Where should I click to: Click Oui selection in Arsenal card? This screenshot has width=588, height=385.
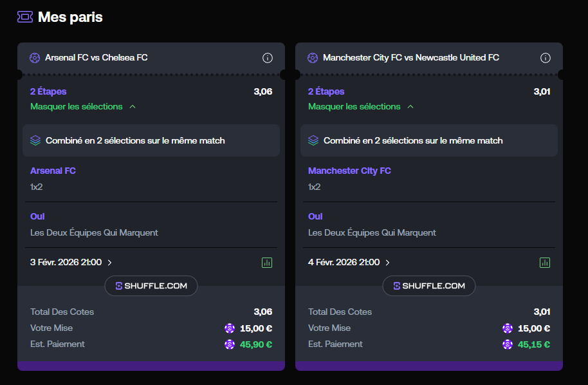click(x=37, y=216)
